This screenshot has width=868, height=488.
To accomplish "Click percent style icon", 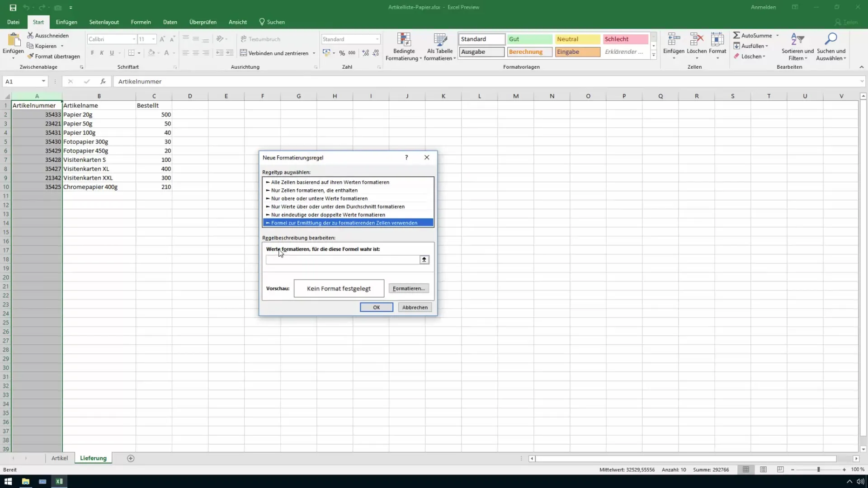I will [x=342, y=53].
